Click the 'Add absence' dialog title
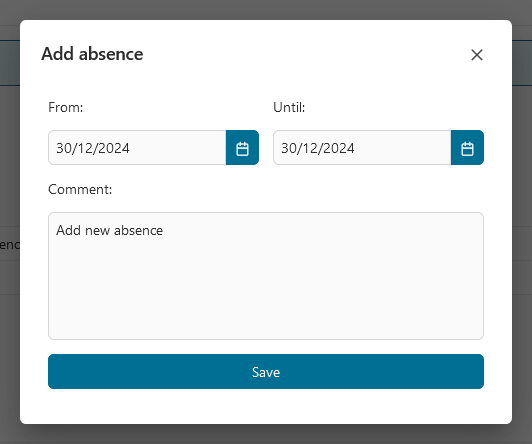532x444 pixels. tap(92, 54)
